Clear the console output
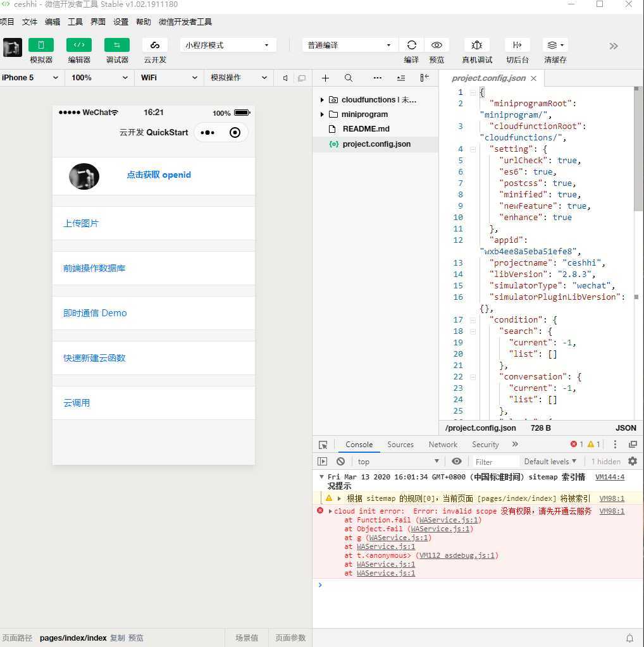644x647 pixels. (x=340, y=461)
